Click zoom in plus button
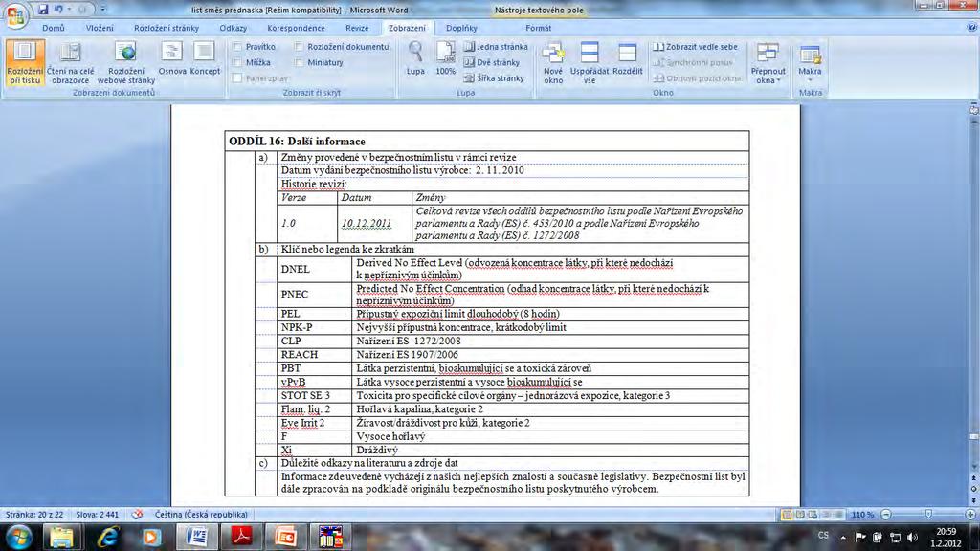980x551 pixels. [970, 514]
